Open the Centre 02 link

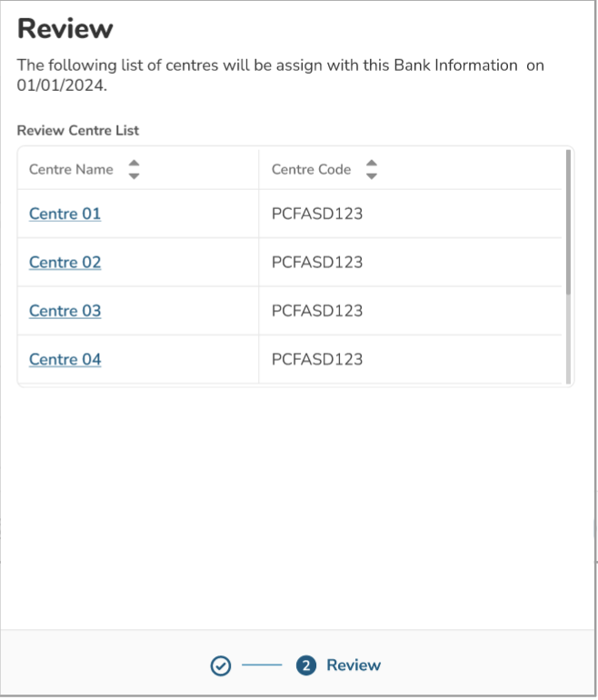tap(65, 263)
